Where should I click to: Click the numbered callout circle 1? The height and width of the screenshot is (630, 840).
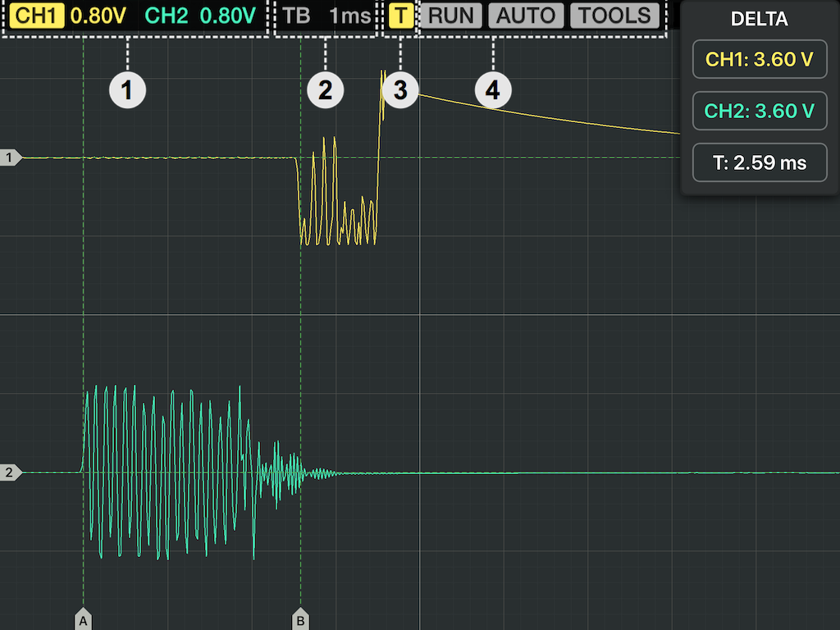pos(127,90)
